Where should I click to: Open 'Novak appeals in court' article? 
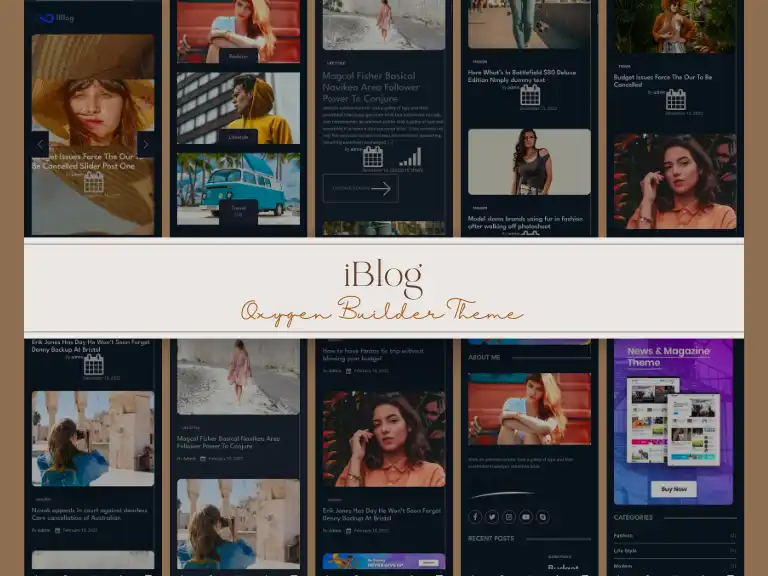(88, 515)
